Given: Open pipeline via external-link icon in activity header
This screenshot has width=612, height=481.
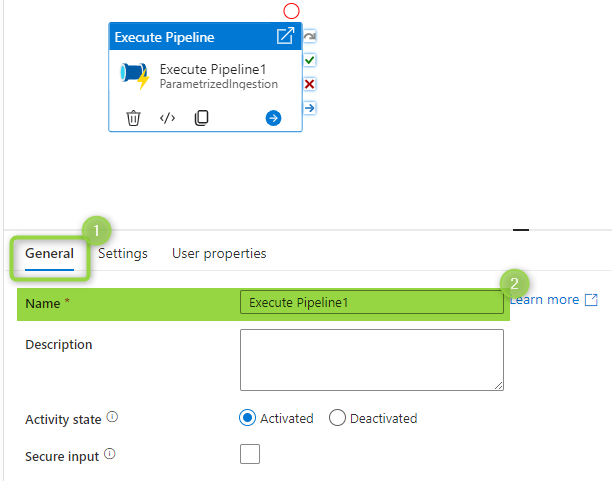Looking at the screenshot, I should pyautogui.click(x=285, y=36).
